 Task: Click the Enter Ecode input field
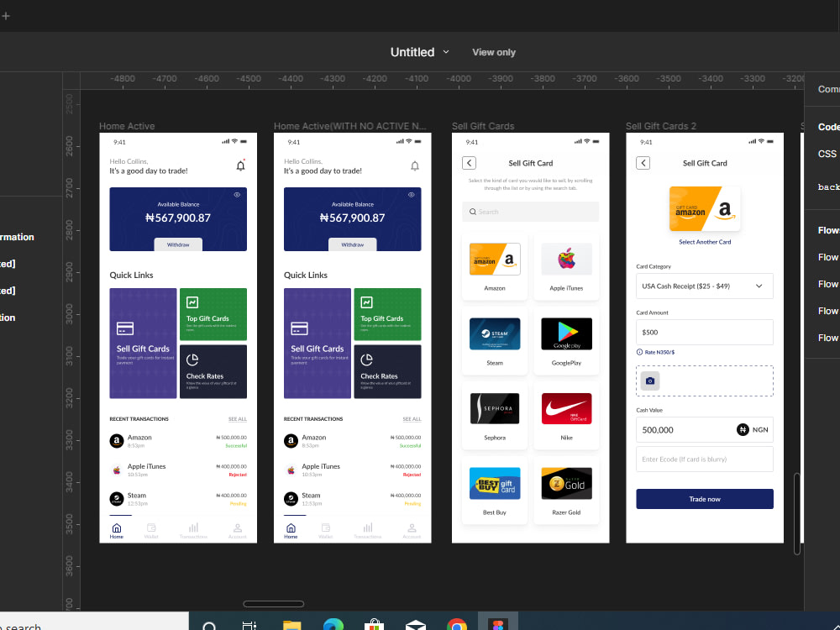point(705,459)
